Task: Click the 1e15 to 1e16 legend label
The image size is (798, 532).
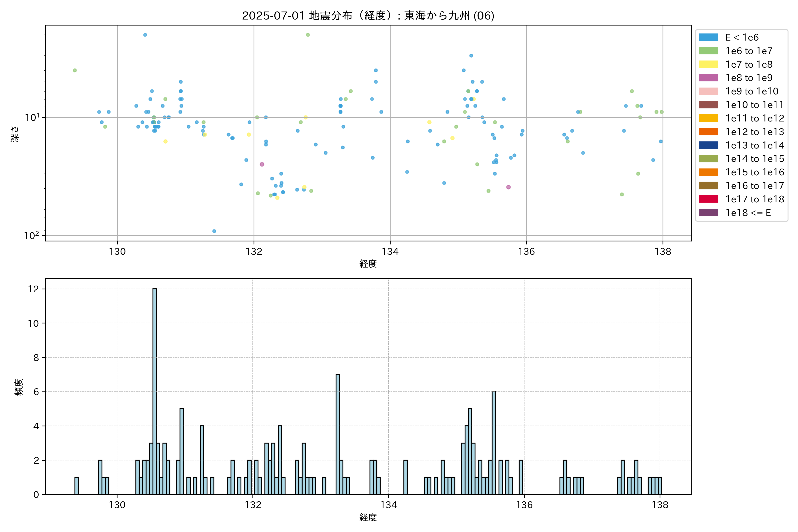Action: click(755, 172)
